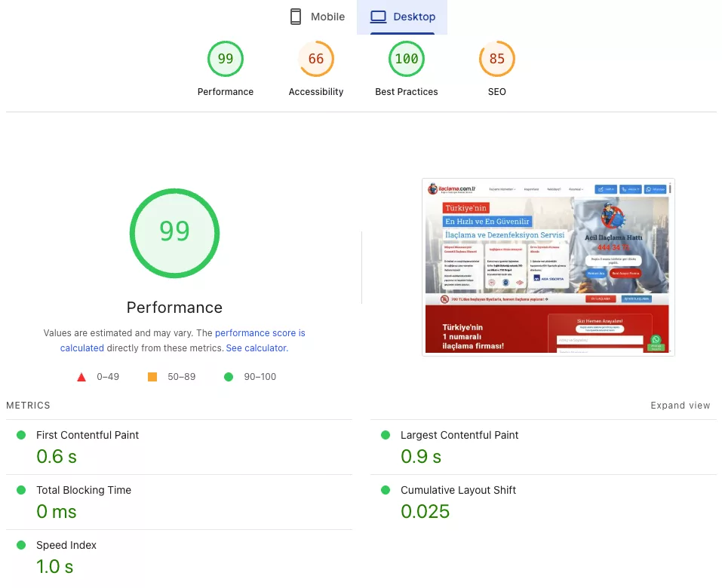Click the red triangle 0–49 legend icon
This screenshot has height=588, width=722.
pos(81,377)
